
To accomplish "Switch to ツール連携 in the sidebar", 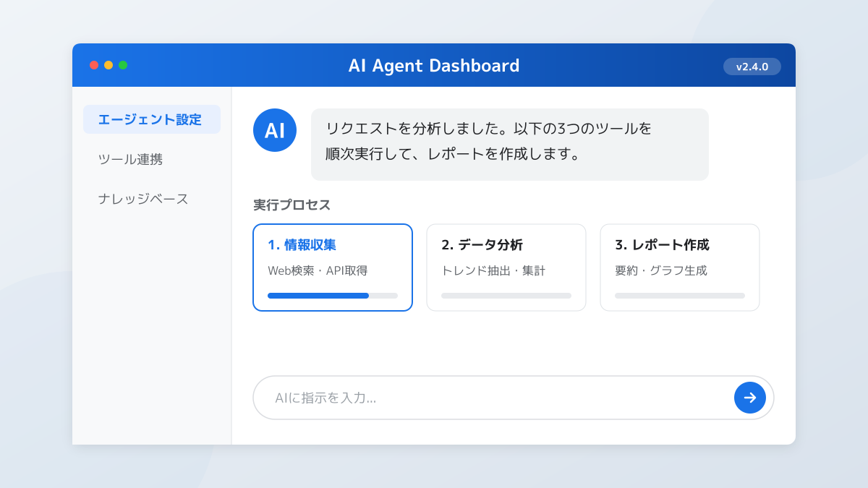I will coord(131,159).
